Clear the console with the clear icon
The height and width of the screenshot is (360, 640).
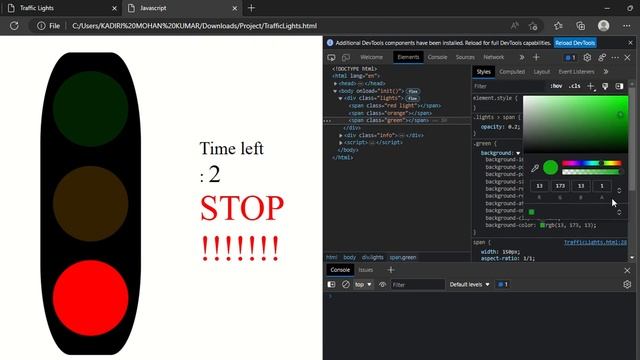pos(345,284)
